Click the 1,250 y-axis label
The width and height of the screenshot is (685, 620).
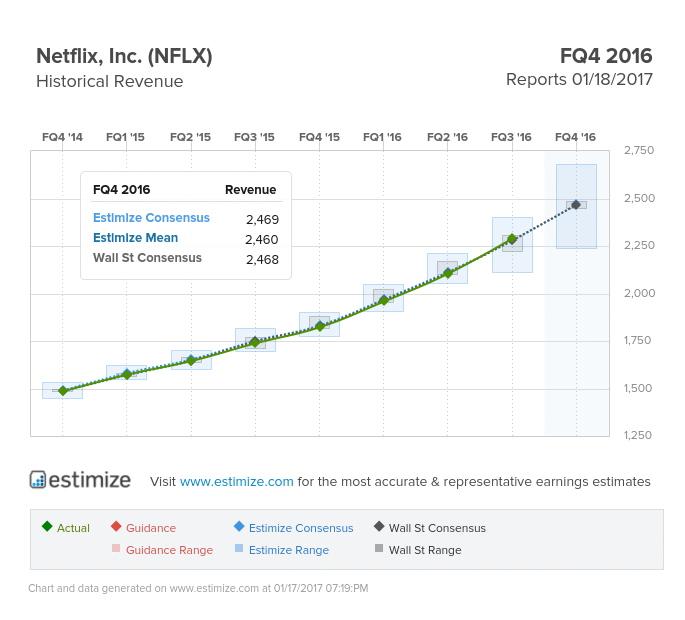coord(638,435)
